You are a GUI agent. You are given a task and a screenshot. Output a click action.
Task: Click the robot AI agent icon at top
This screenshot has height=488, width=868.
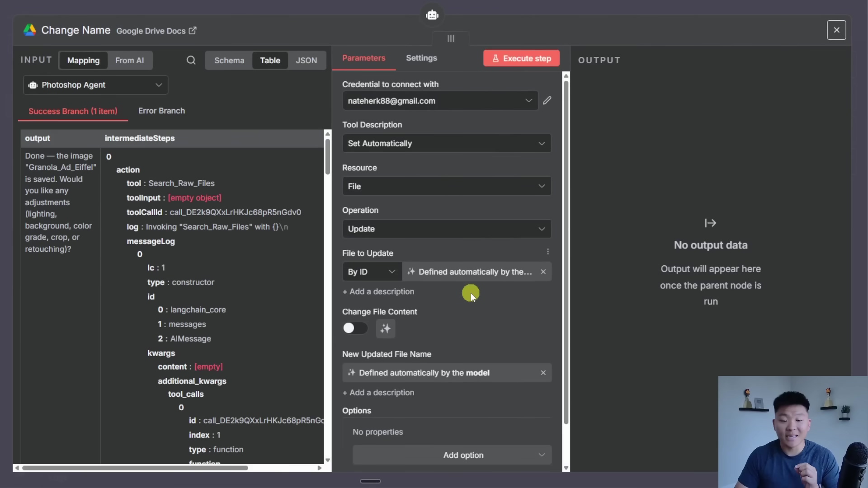[x=432, y=15]
